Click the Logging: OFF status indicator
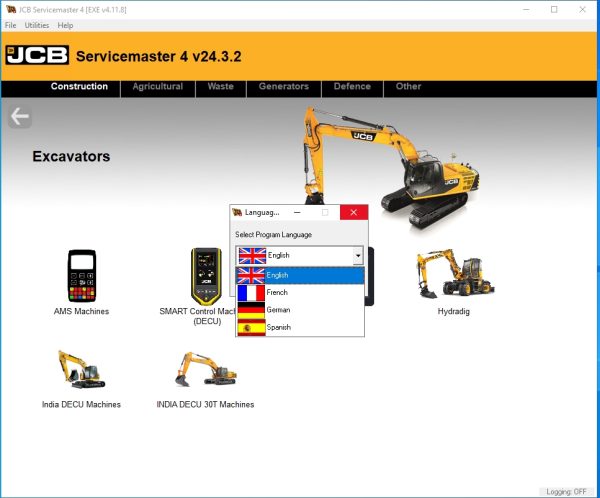Screen dimensions: 600x498 [x=566, y=491]
